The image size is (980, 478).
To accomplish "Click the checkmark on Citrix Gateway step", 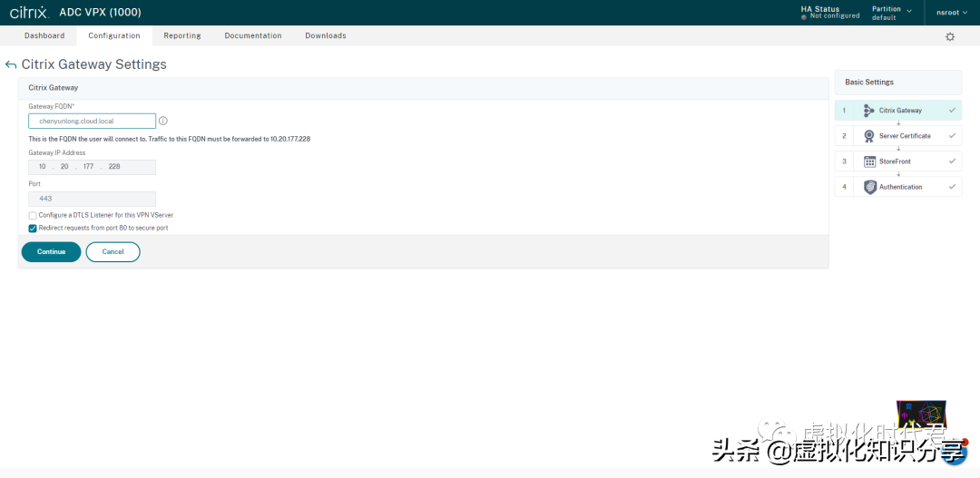I will click(952, 110).
